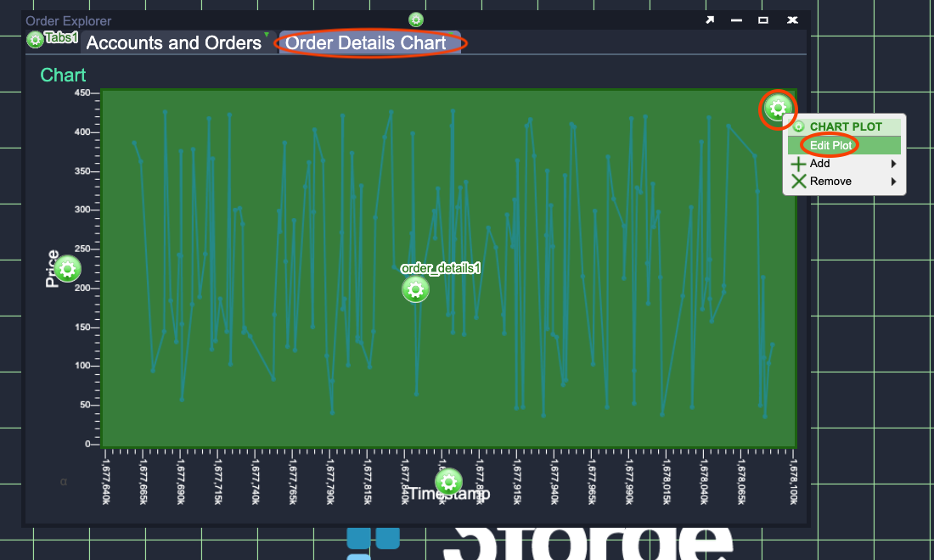Click the green X icon beside Remove
Image resolution: width=934 pixels, height=560 pixels.
(798, 181)
